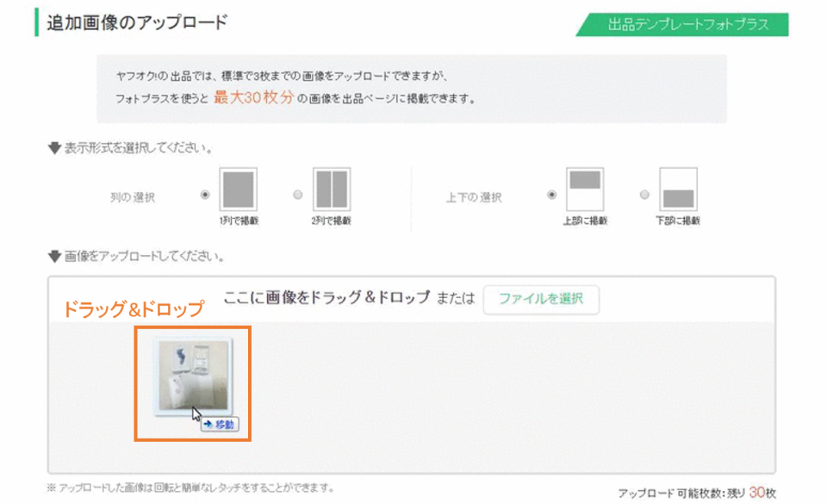Click the 下部に掲載 bottom-placement layout preview icon

pos(681,188)
